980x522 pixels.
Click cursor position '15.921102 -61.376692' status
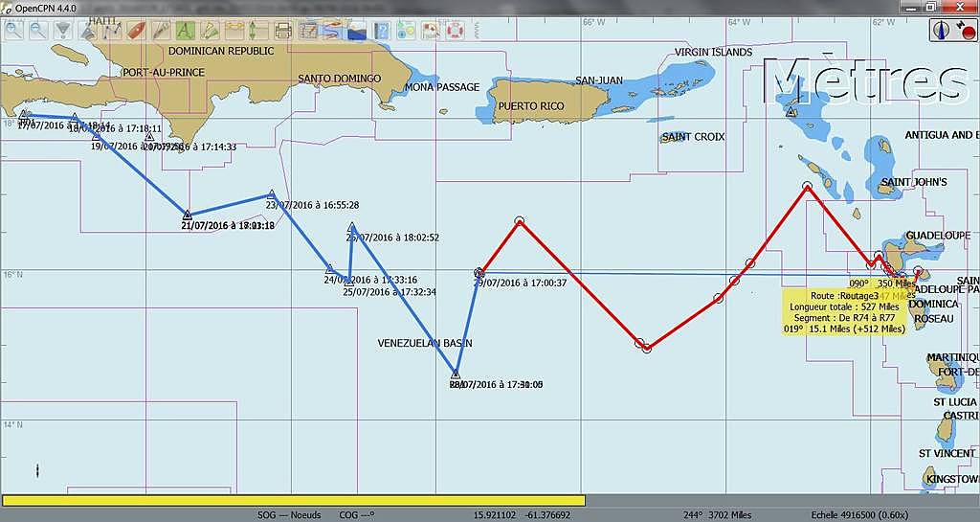point(522,515)
